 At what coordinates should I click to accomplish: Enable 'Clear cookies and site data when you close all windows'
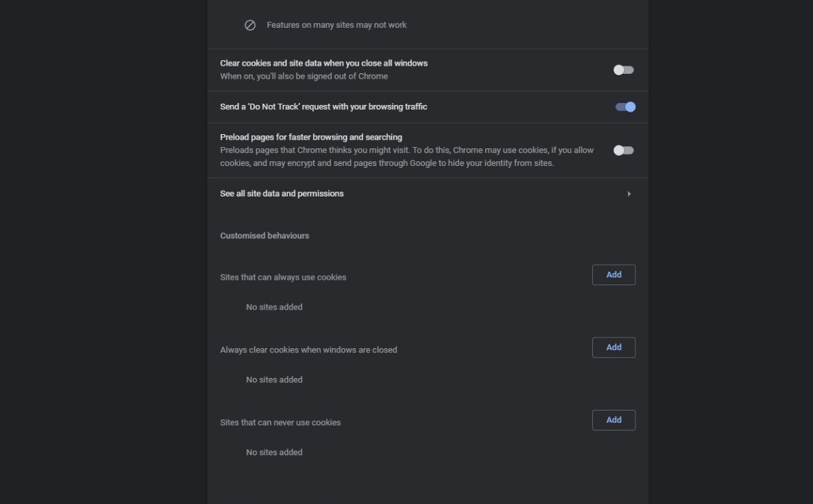(623, 70)
